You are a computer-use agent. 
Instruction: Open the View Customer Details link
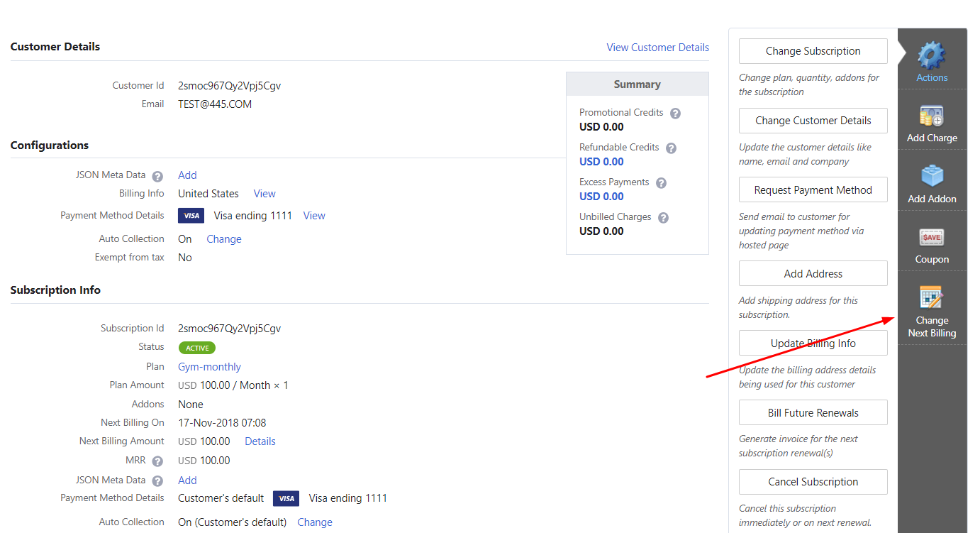click(x=657, y=48)
